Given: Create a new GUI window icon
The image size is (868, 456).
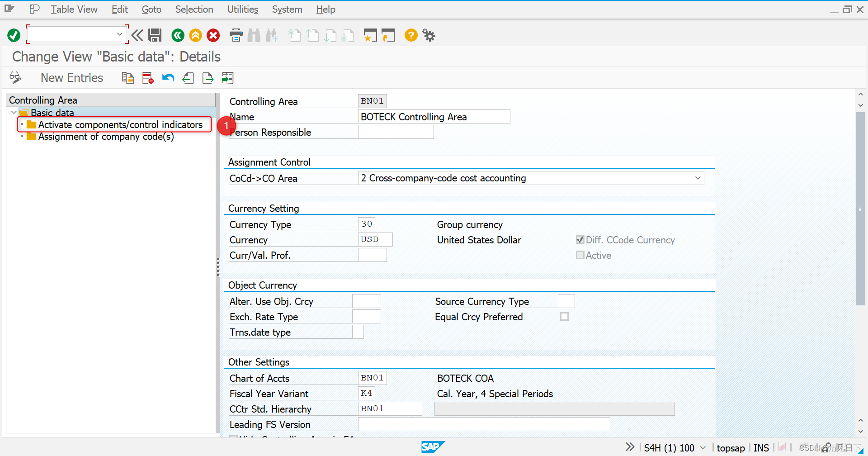Looking at the screenshot, I should (x=370, y=35).
